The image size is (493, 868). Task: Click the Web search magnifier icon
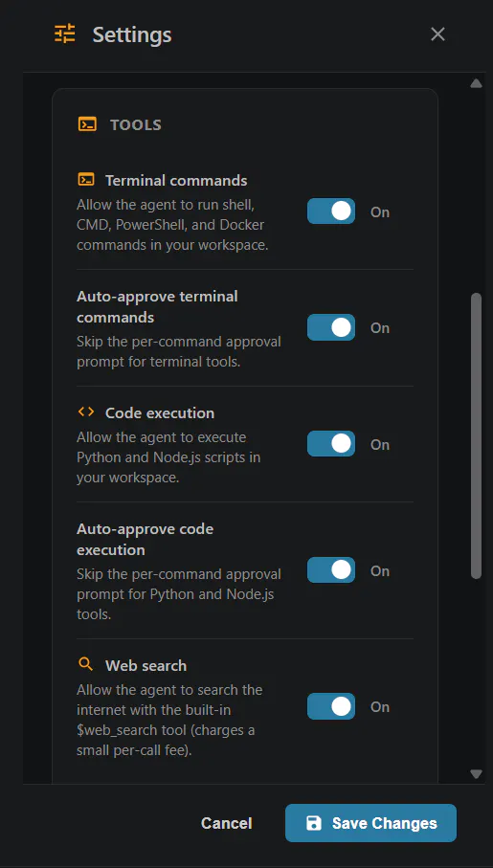[x=85, y=664]
